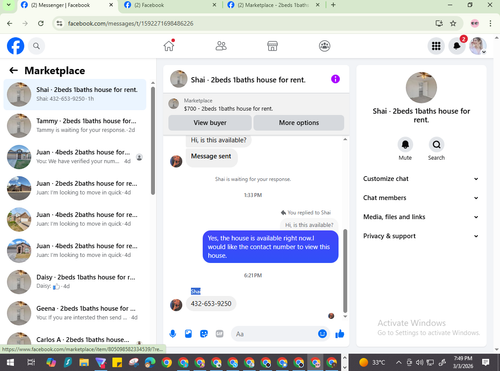Open Juan 4beds 2baths 'We have verified' conversation
This screenshot has height=371, width=500.
[75, 157]
